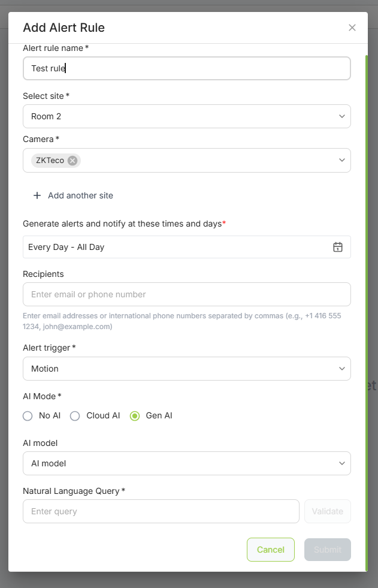This screenshot has height=588, width=378.
Task: Open the Camera dropdown chevron
Action: click(341, 161)
